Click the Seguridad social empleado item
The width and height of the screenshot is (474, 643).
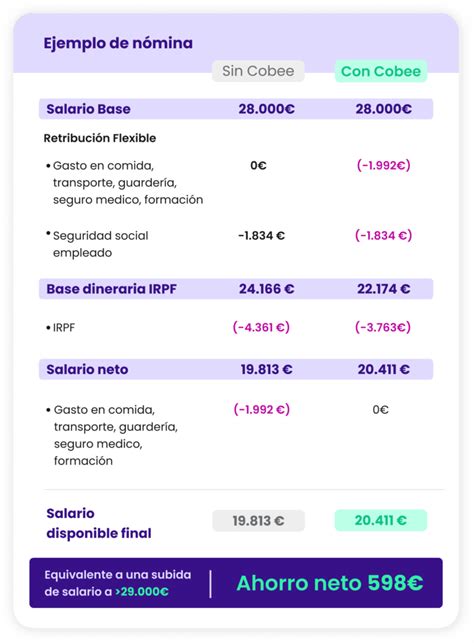point(98,244)
